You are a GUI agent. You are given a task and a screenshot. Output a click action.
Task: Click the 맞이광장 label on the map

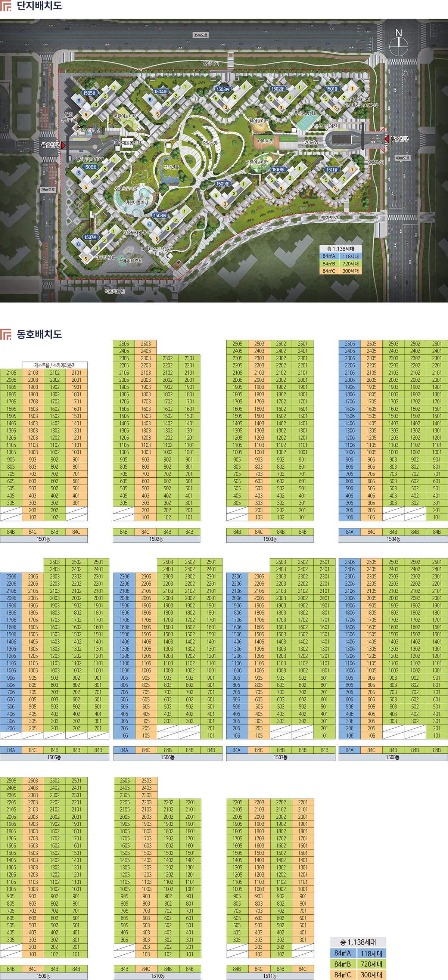(311, 142)
